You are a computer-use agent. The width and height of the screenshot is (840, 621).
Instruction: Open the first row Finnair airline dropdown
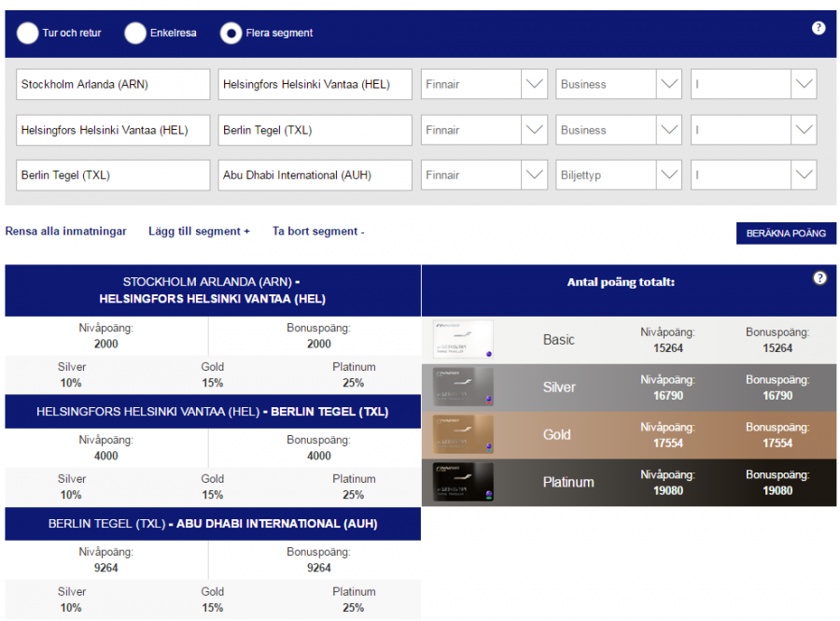pyautogui.click(x=483, y=84)
